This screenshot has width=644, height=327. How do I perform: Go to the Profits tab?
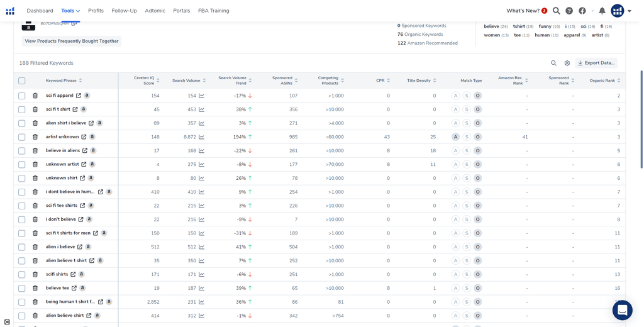coord(96,11)
